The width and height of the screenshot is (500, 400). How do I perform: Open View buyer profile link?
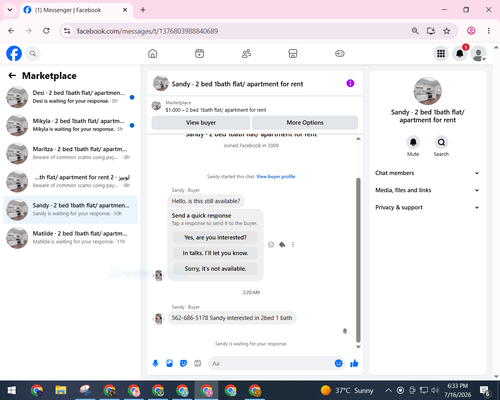point(276,177)
